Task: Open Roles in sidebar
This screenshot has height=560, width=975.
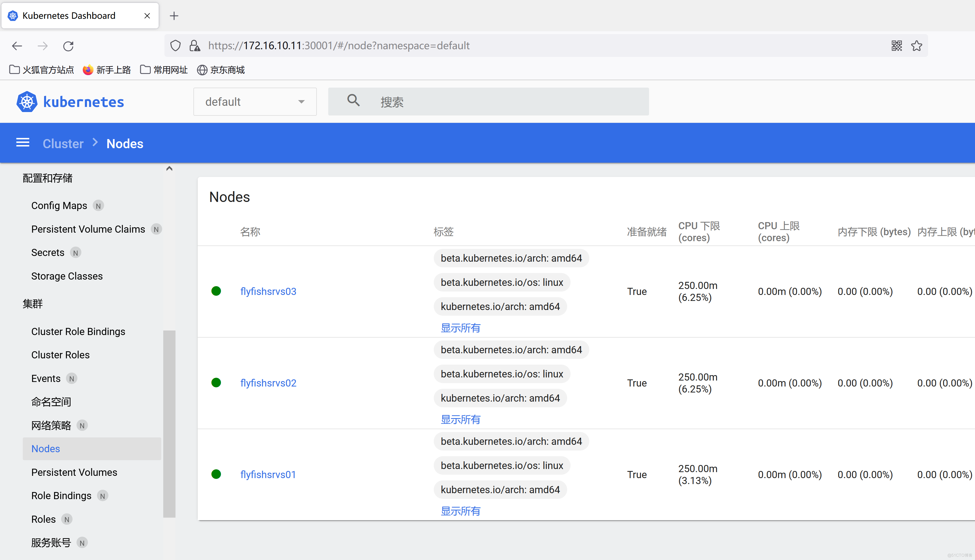Action: pyautogui.click(x=44, y=519)
